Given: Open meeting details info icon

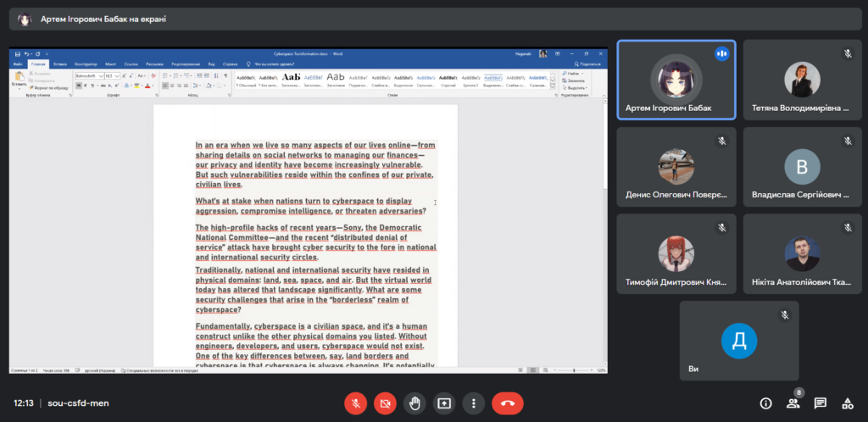Looking at the screenshot, I should pos(765,403).
